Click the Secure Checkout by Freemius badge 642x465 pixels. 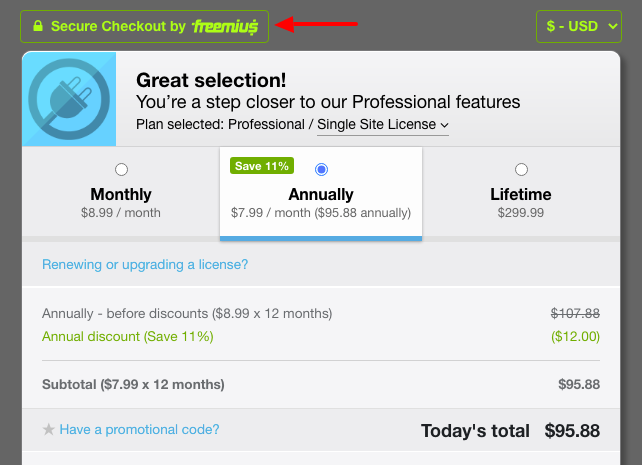(x=145, y=27)
